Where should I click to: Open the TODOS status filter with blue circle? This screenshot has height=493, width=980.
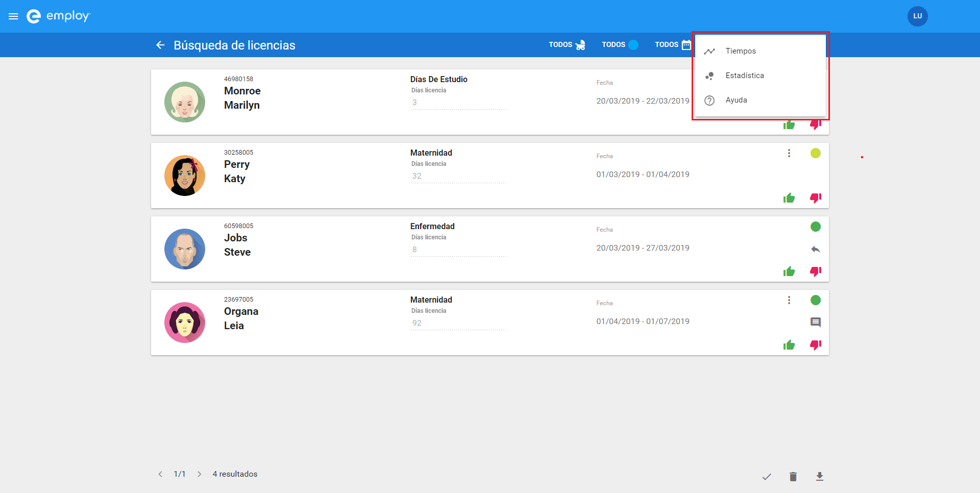coord(620,45)
